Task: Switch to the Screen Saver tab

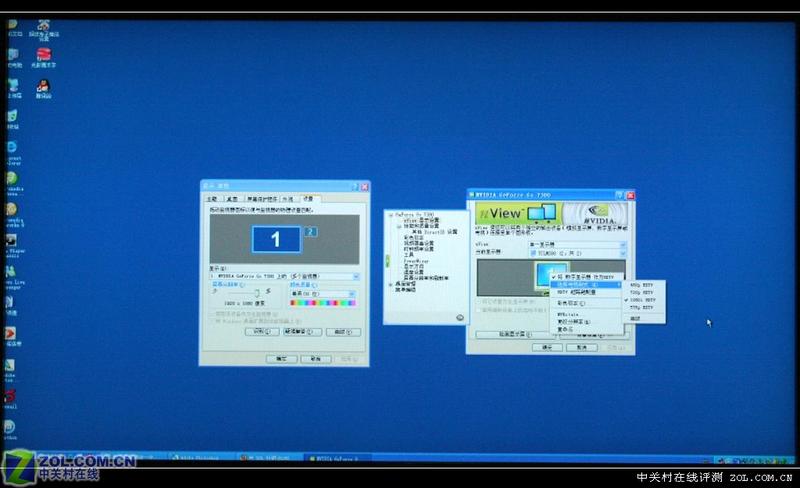Action: pyautogui.click(x=262, y=199)
